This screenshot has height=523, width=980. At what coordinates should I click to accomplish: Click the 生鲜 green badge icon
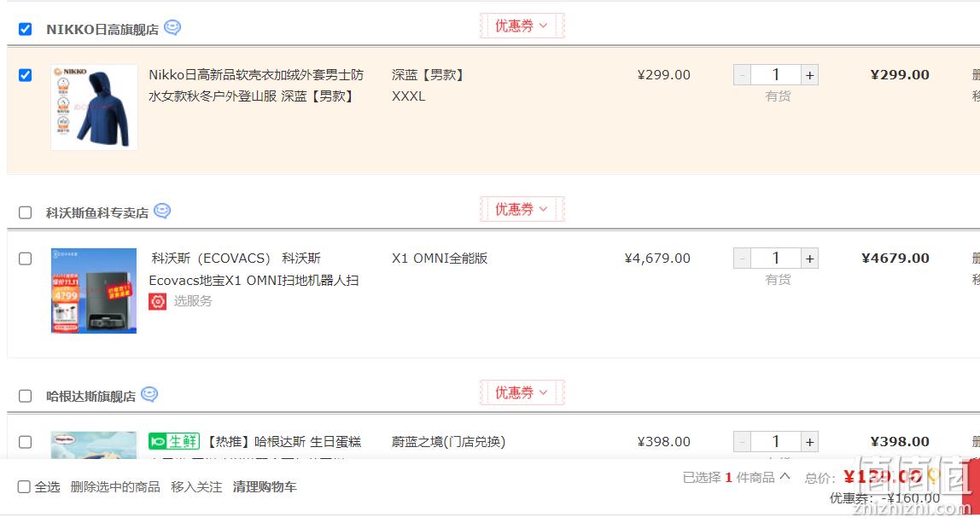click(174, 441)
